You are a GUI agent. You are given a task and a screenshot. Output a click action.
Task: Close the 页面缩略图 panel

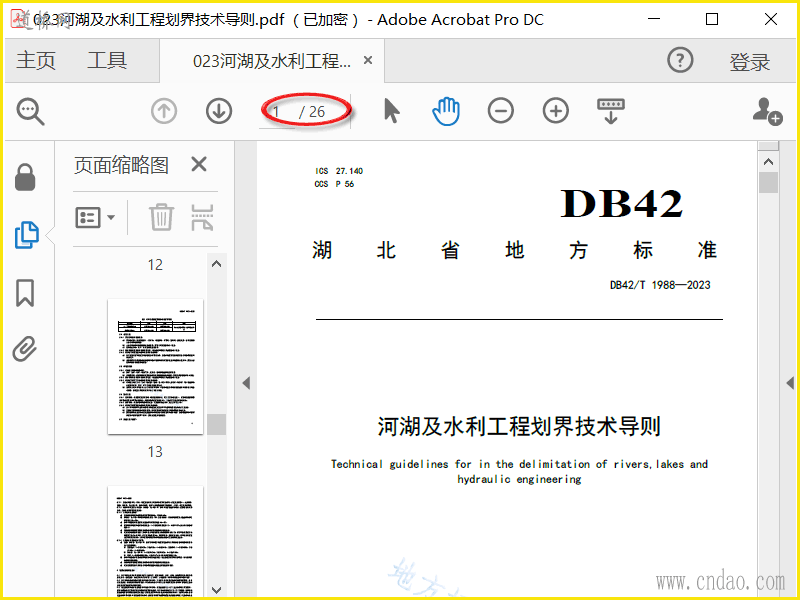point(199,164)
